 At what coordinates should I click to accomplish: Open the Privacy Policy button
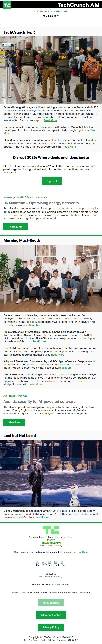[x=51, y=627]
